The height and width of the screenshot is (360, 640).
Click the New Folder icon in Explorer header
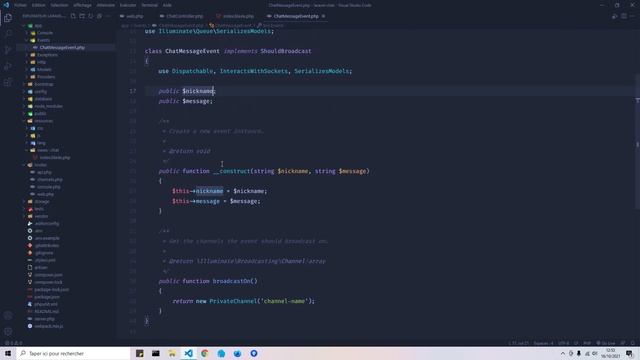(x=82, y=16)
